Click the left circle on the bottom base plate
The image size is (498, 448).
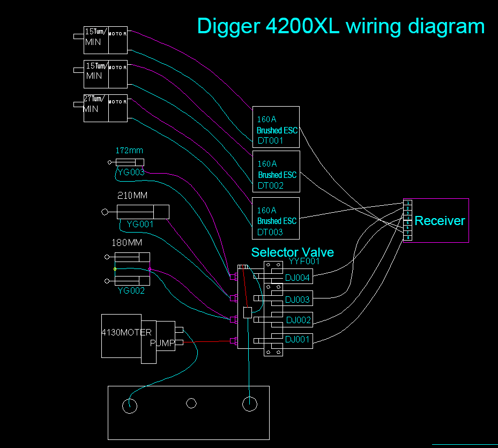pyautogui.click(x=130, y=406)
